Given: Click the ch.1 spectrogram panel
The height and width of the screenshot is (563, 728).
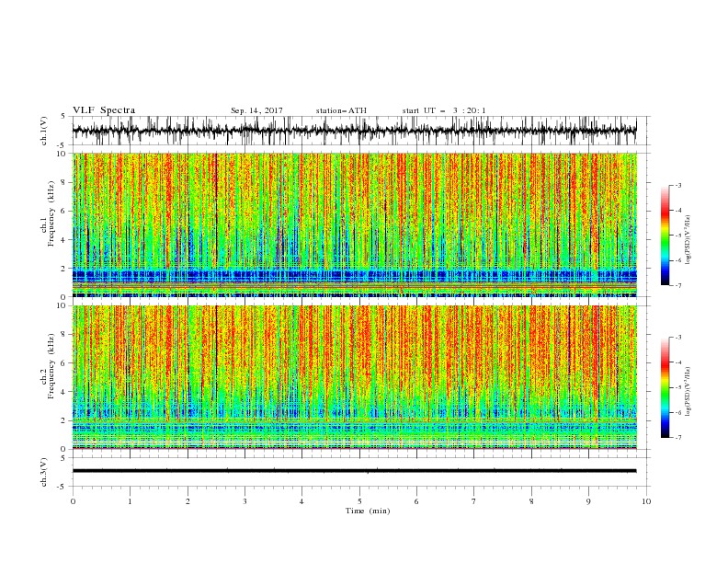Looking at the screenshot, I should pos(354,224).
